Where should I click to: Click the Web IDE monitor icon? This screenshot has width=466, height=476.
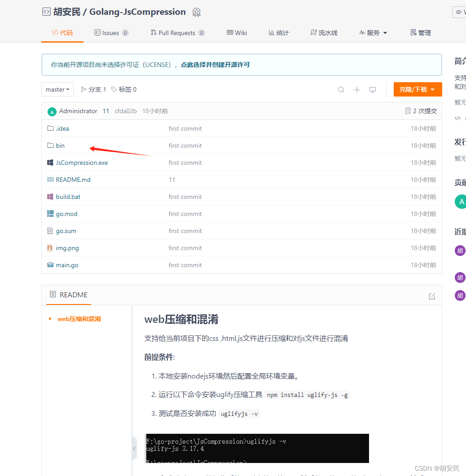[373, 90]
